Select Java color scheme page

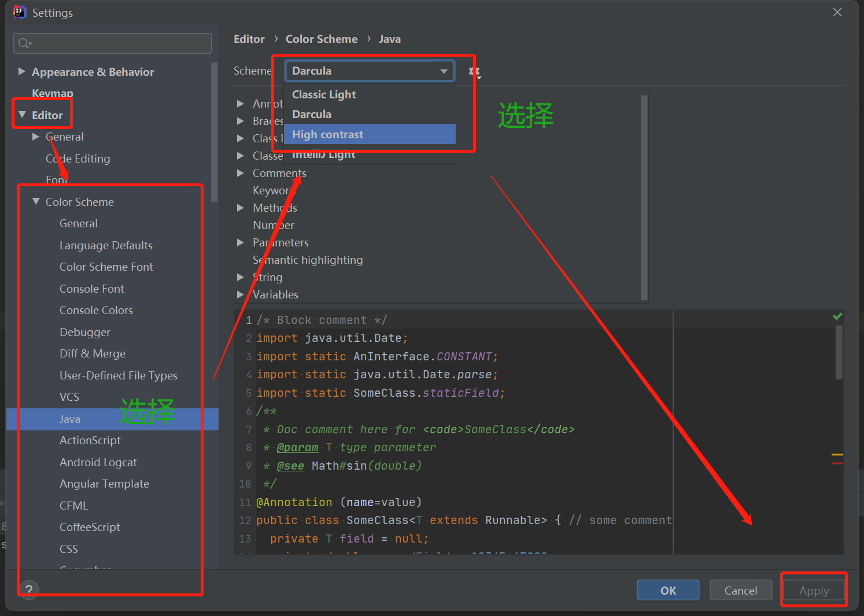coord(112,419)
